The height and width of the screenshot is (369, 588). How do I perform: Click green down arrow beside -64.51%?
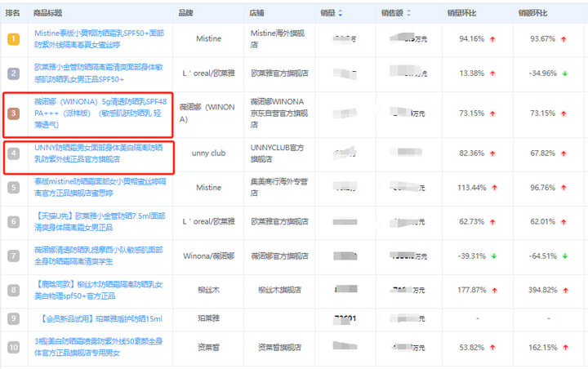click(x=565, y=256)
